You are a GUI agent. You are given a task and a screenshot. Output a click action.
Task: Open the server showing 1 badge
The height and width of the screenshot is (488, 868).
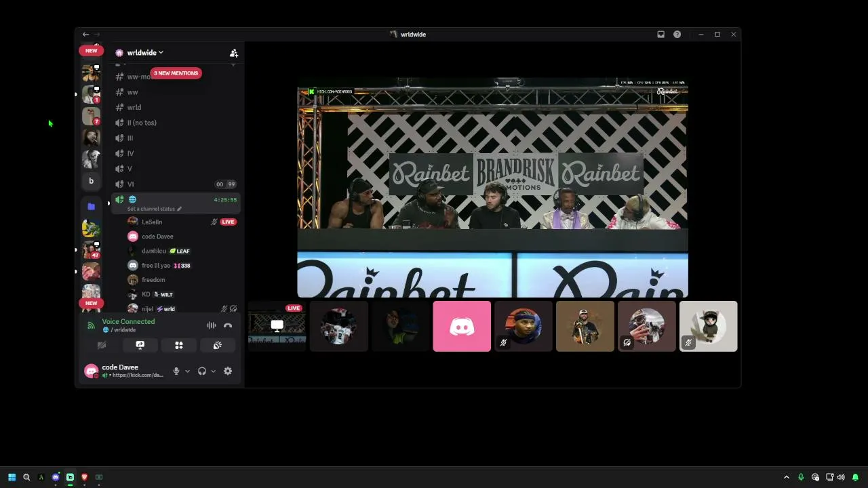[91, 94]
